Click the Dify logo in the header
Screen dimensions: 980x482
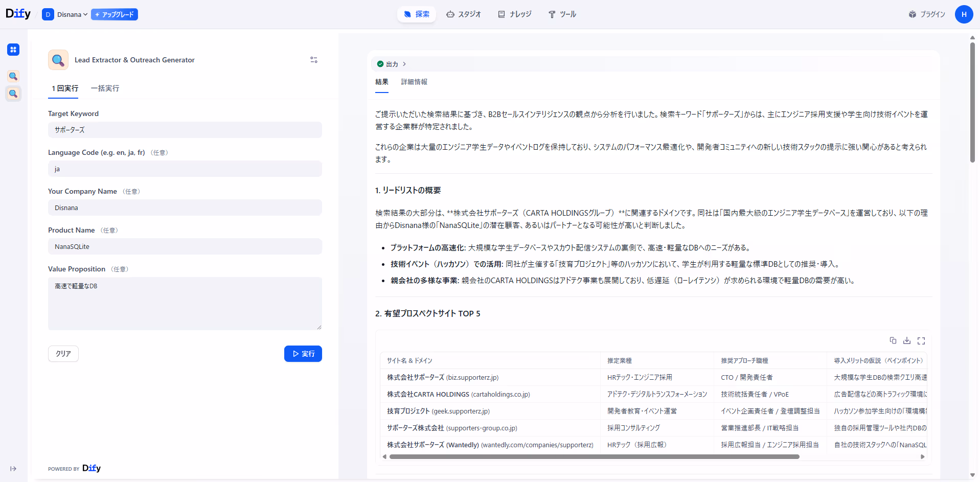pos(18,14)
